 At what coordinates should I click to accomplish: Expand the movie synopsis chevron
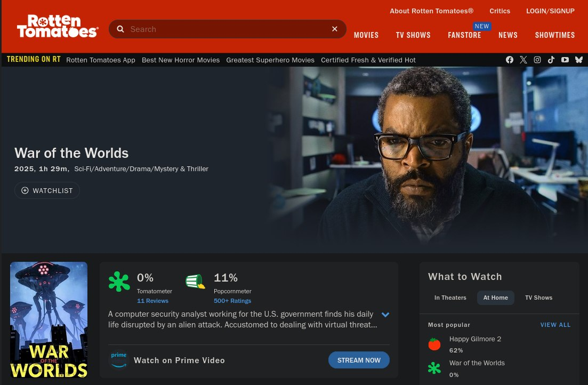click(385, 315)
